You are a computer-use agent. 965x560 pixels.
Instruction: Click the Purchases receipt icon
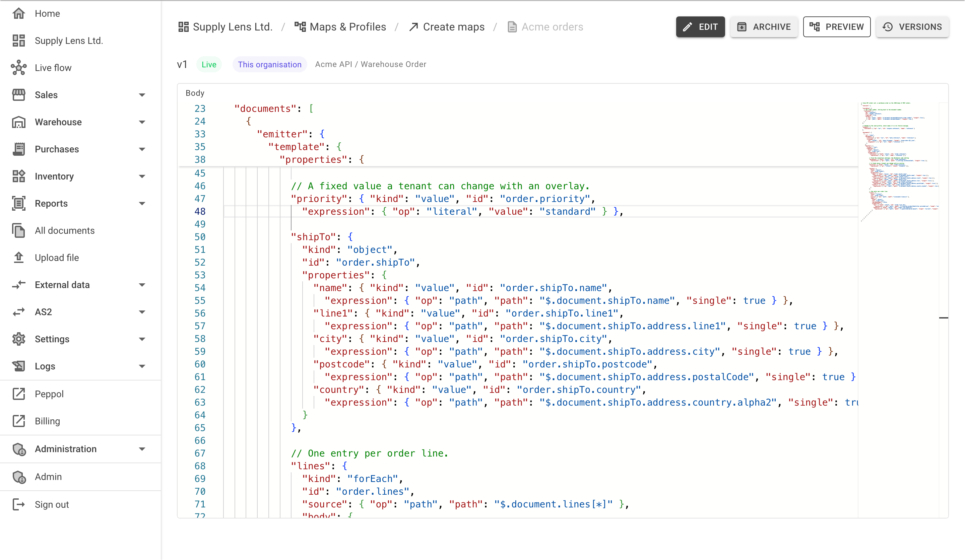18,149
